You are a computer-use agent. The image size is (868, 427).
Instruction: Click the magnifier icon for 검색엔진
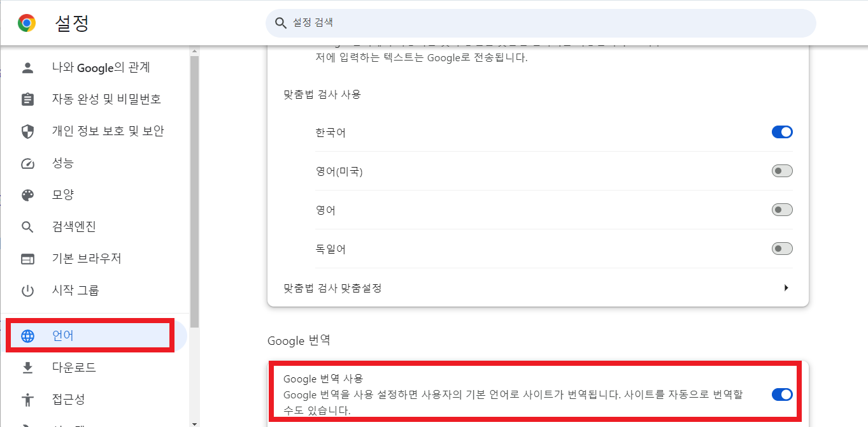point(27,227)
